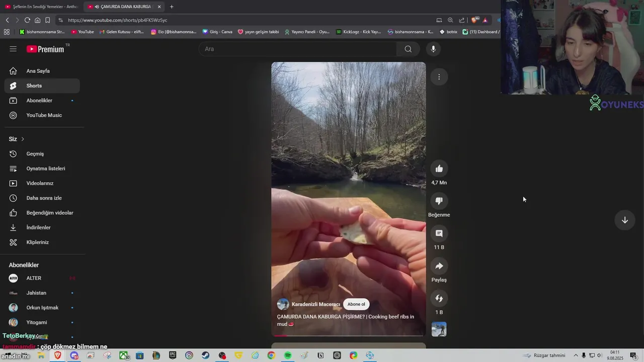Screen dimensions: 644x362
Task: Open YouTube Music from the sidebar
Action: click(x=42, y=115)
